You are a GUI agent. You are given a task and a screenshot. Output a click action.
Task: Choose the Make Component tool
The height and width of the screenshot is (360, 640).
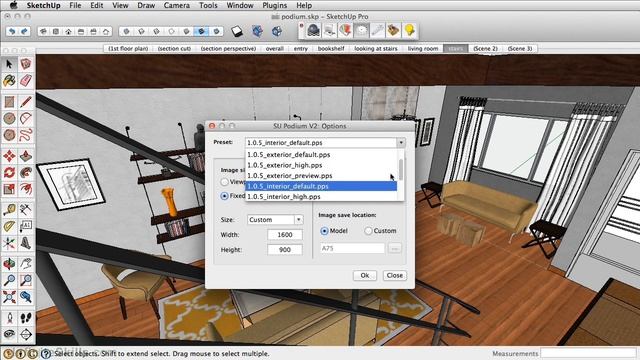pyautogui.click(x=26, y=64)
